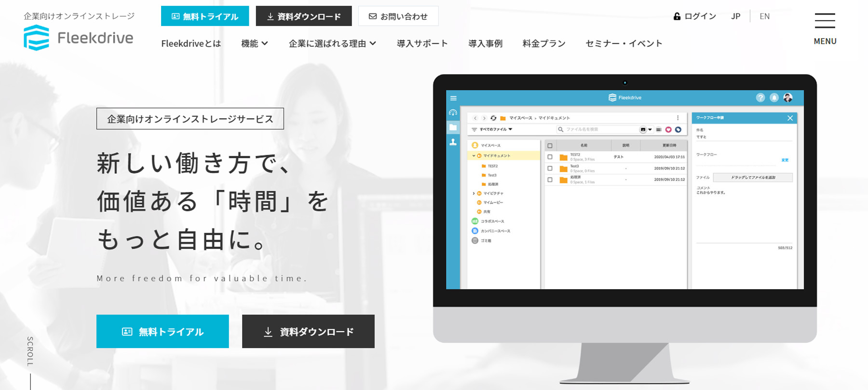
Task: Open 導入サポート menu item
Action: click(x=422, y=43)
